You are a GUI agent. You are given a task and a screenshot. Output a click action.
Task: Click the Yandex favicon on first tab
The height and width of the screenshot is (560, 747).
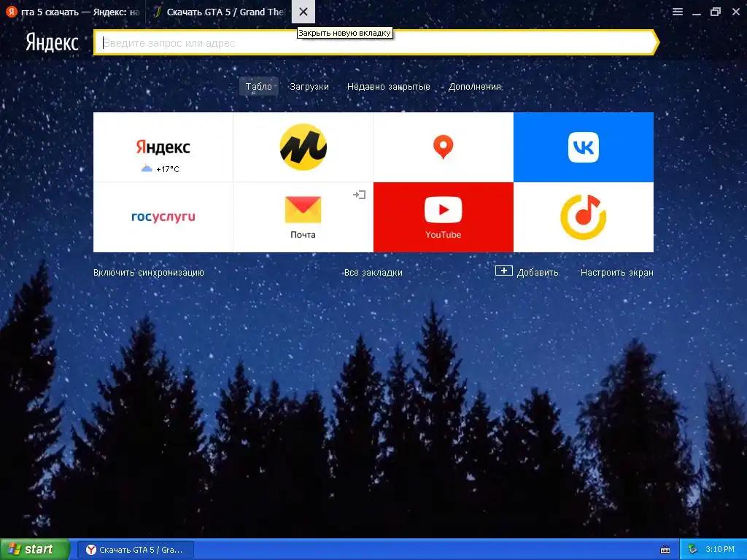(11, 12)
